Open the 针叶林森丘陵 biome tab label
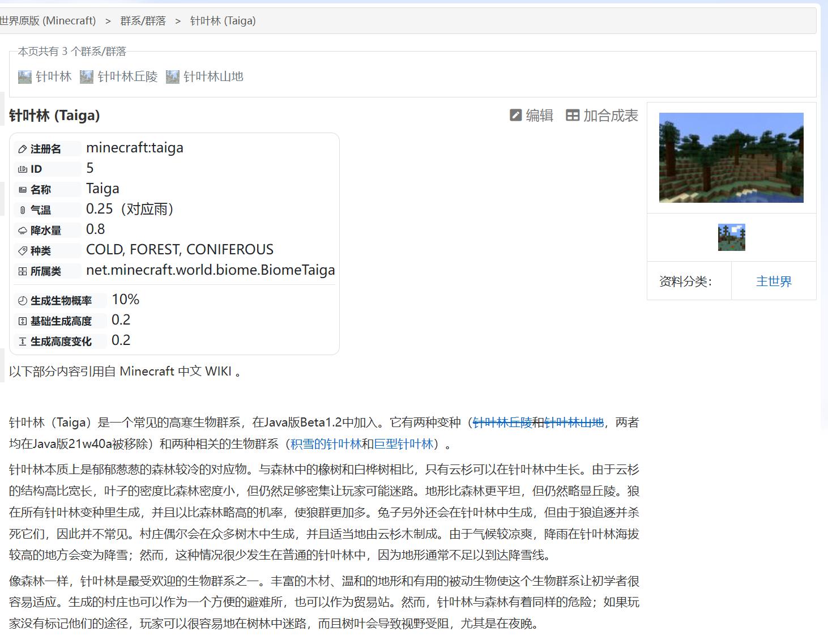The width and height of the screenshot is (828, 644). (x=127, y=77)
